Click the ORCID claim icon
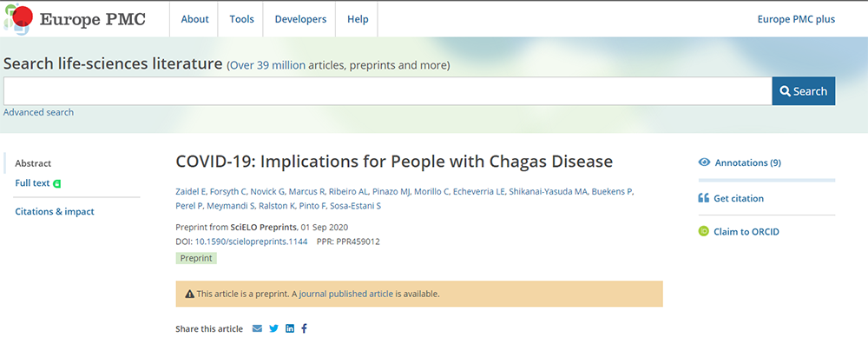 tap(704, 231)
